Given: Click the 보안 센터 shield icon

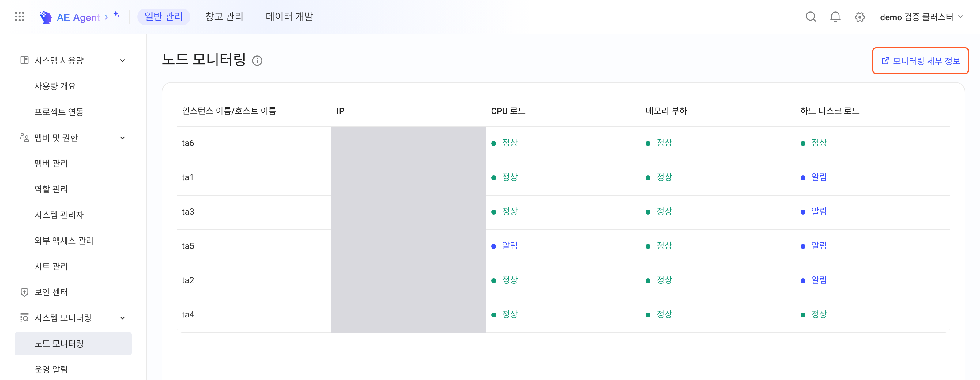Looking at the screenshot, I should [x=24, y=292].
